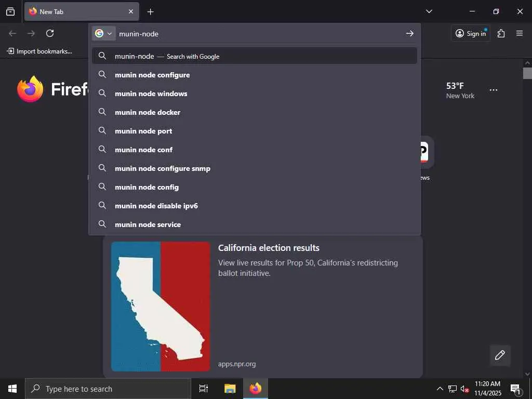Reload the current page
Viewport: 532px width, 399px height.
click(50, 33)
